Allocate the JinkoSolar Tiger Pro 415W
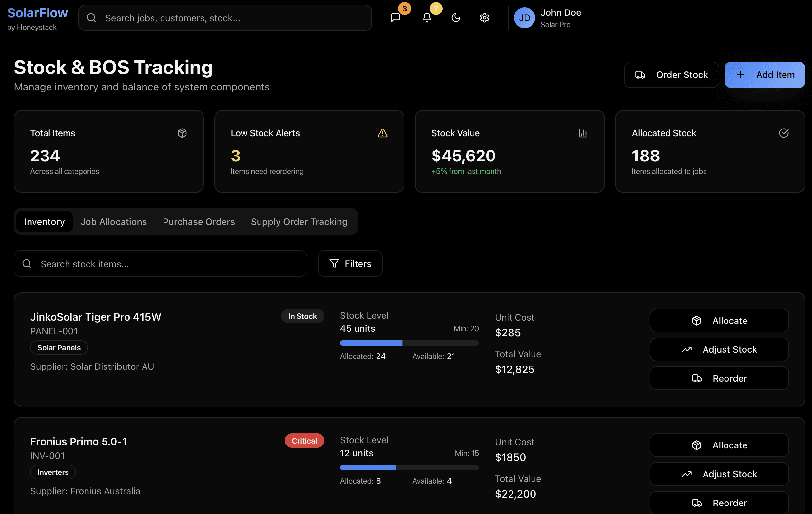812x514 pixels. click(719, 320)
